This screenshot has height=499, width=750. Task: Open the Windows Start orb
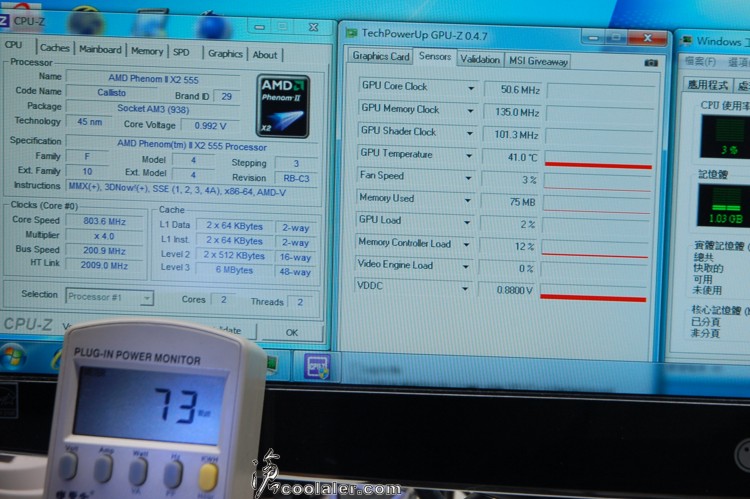click(x=13, y=357)
